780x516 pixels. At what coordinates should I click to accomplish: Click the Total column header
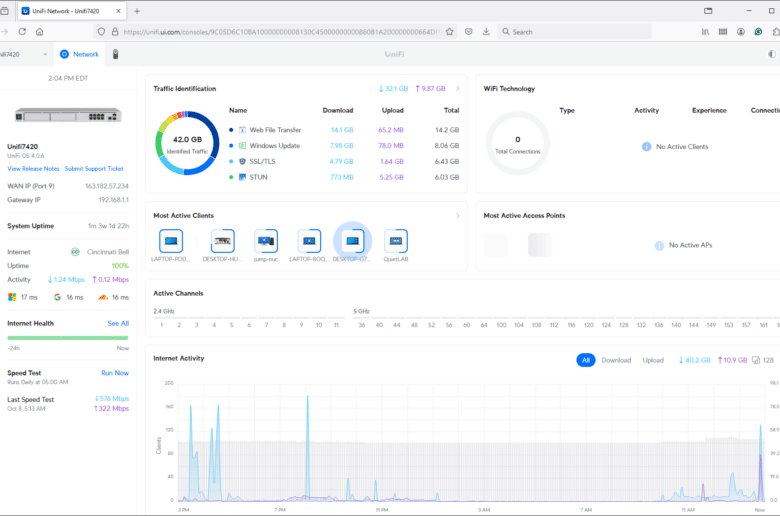(451, 110)
